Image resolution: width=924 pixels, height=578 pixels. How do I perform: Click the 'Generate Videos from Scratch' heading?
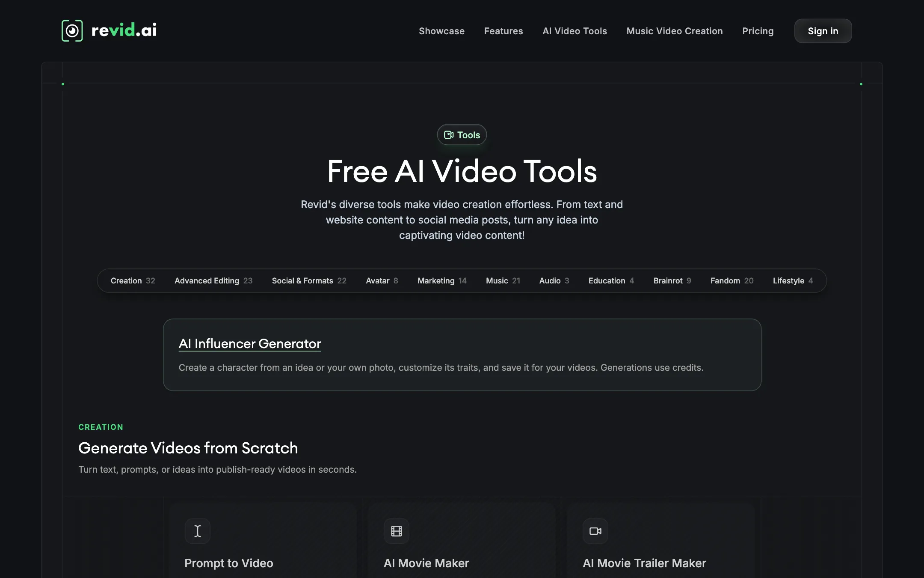(x=188, y=448)
